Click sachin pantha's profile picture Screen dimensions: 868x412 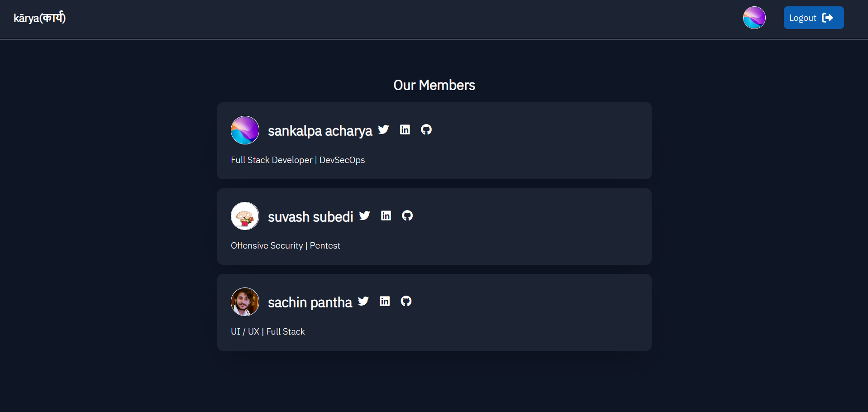click(245, 302)
